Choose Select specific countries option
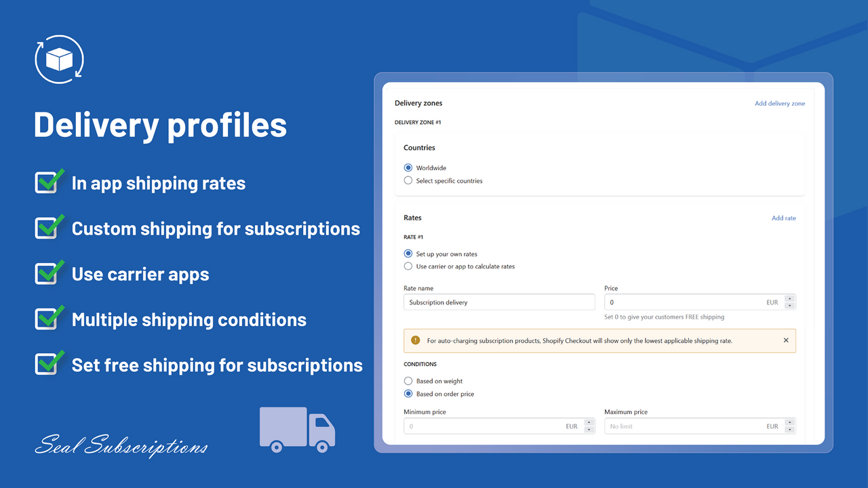Viewport: 868px width, 488px height. click(408, 180)
